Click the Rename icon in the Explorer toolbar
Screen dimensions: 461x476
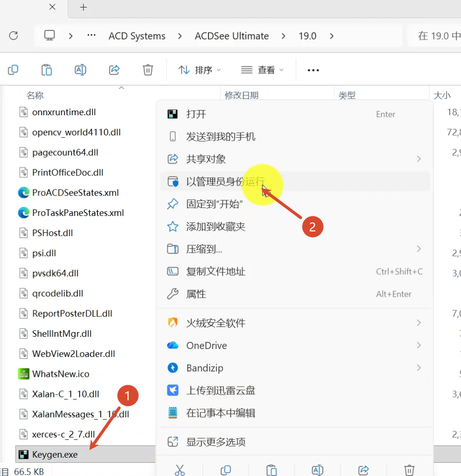[x=80, y=70]
